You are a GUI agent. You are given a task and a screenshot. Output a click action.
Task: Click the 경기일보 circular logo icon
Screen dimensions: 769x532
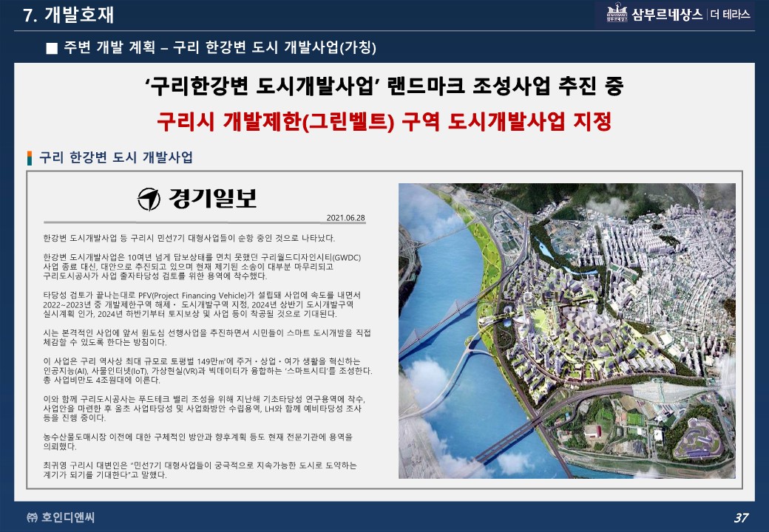pos(149,198)
